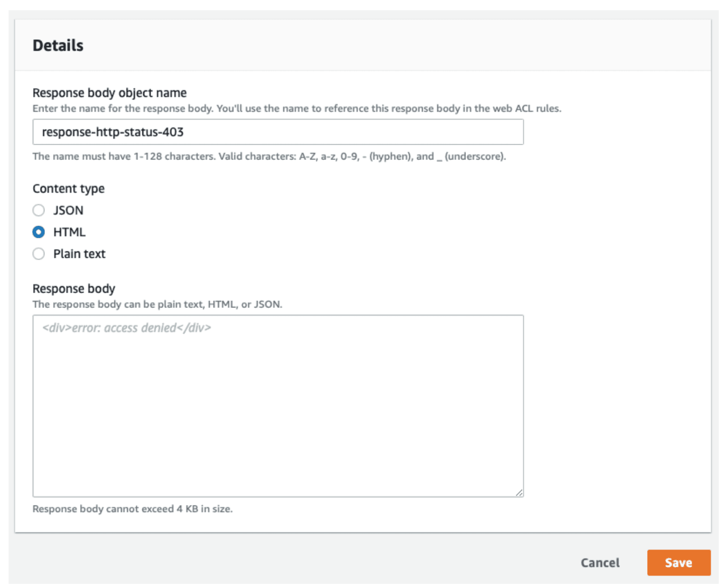Click the Details panel heading
The height and width of the screenshot is (588, 719).
point(58,45)
